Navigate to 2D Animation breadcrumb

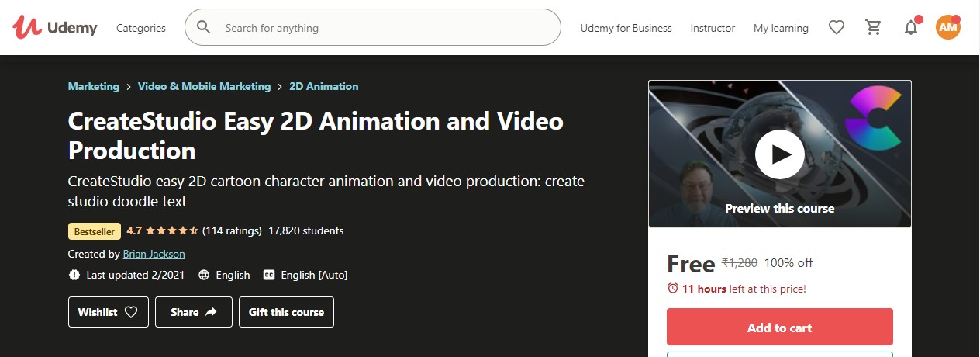point(324,86)
